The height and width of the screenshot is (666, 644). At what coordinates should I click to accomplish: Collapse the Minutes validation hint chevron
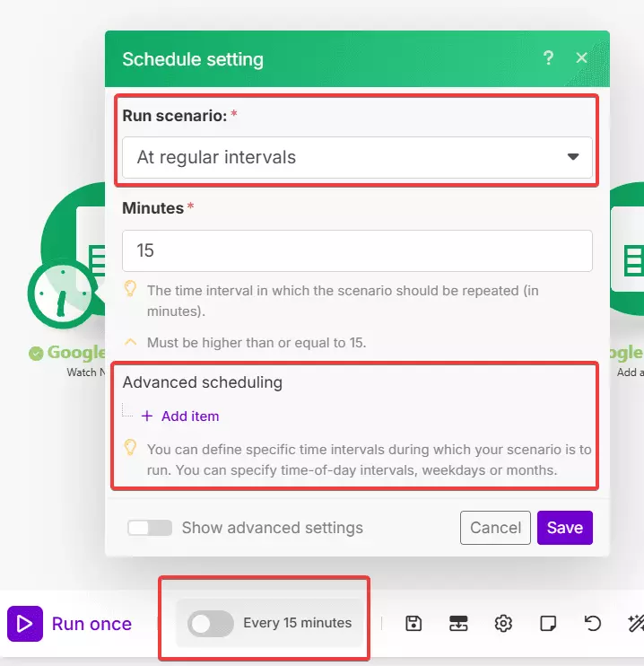(131, 342)
